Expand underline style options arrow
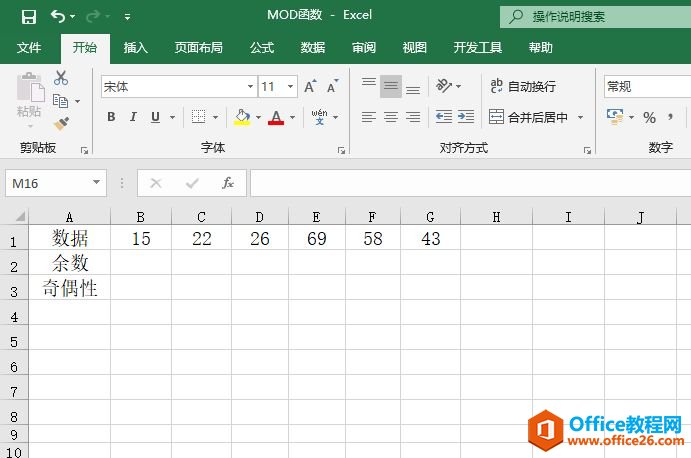Image resolution: width=691 pixels, height=458 pixels. (x=172, y=117)
